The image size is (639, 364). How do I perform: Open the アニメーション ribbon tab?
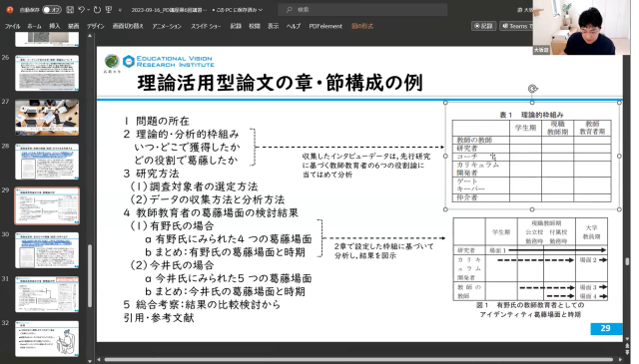point(167,26)
